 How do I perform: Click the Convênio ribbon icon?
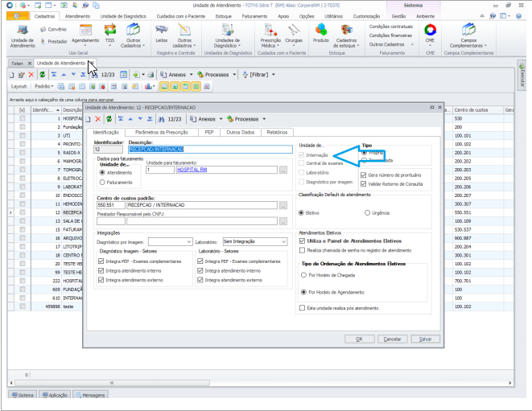point(53,30)
